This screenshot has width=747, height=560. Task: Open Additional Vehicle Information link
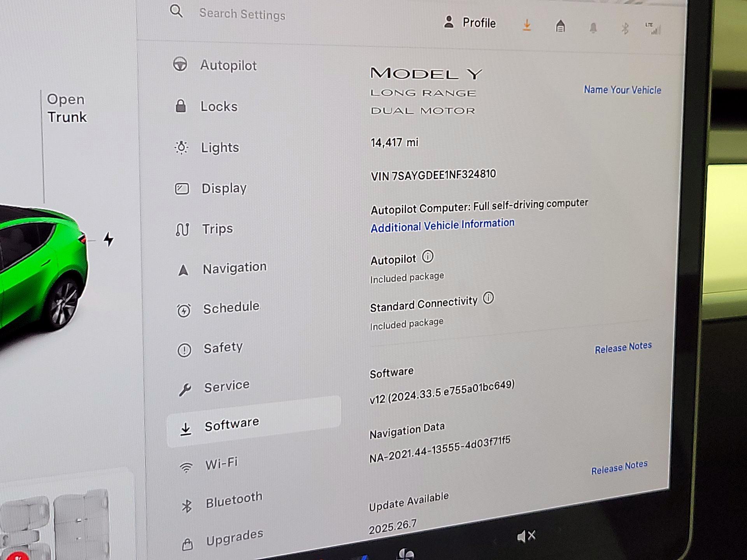[x=442, y=225]
